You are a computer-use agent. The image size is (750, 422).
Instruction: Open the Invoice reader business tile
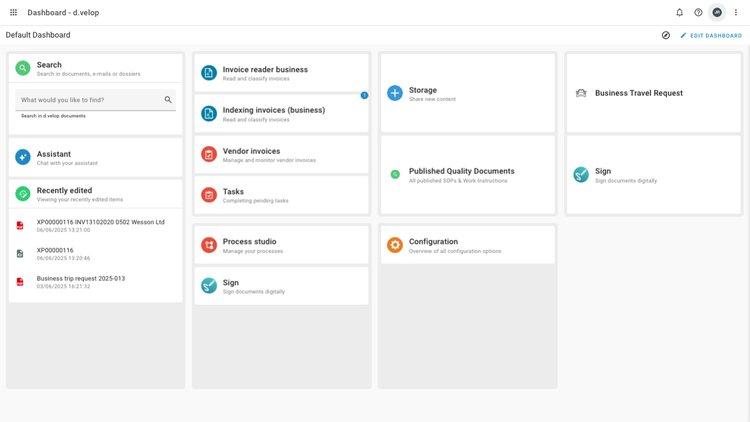281,73
